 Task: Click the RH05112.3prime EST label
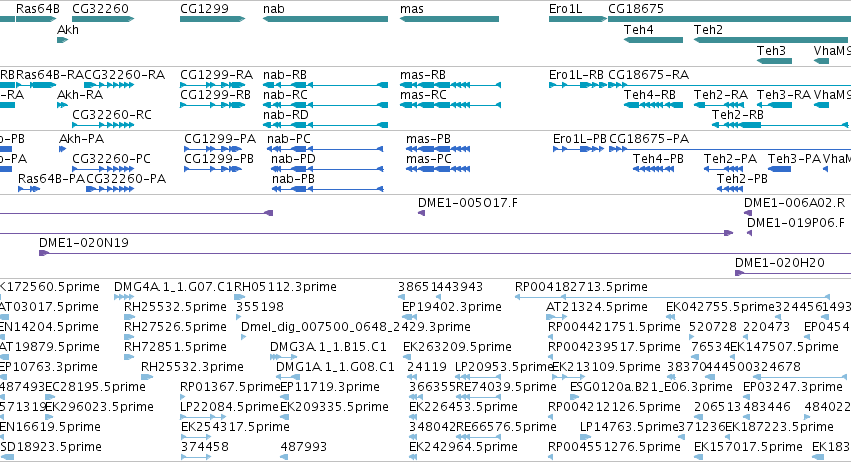pyautogui.click(x=285, y=287)
